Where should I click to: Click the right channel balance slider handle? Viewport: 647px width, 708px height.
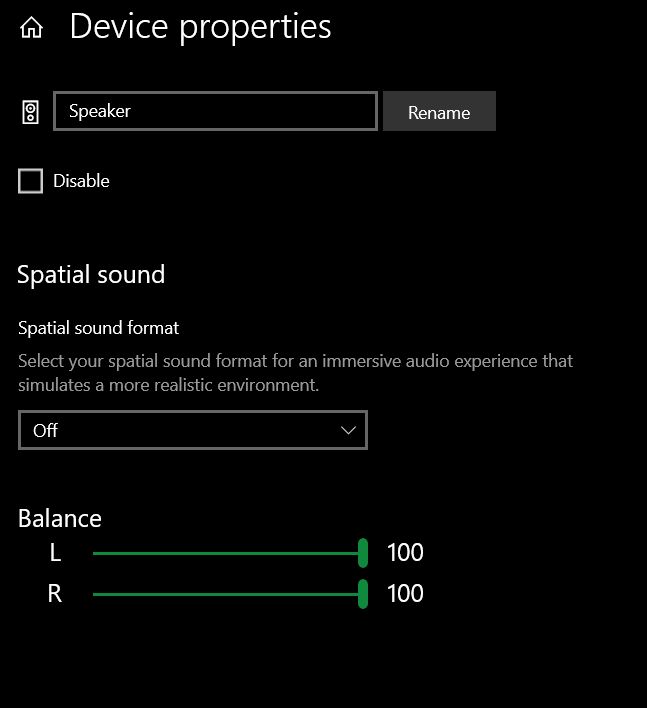coord(363,594)
